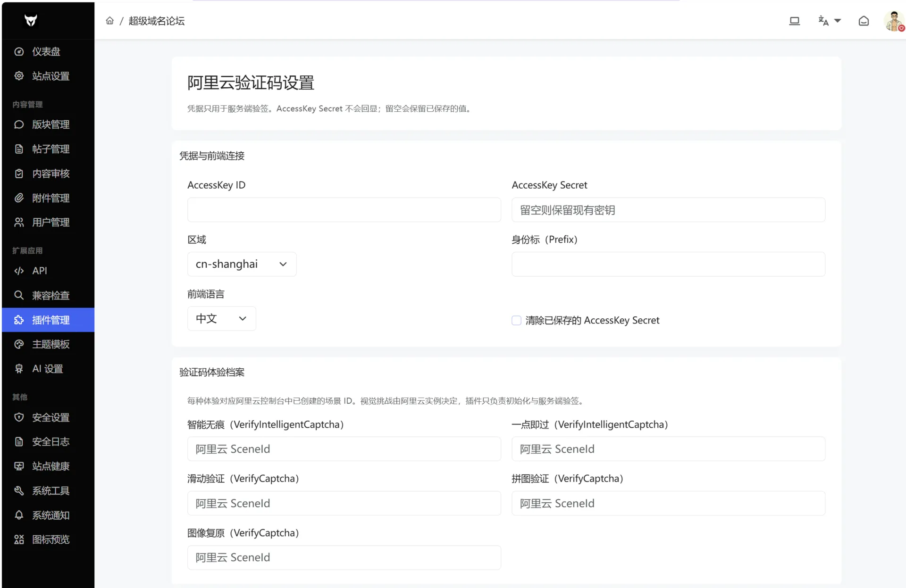Open the language translate dropdown in top bar
The image size is (906, 588).
830,21
